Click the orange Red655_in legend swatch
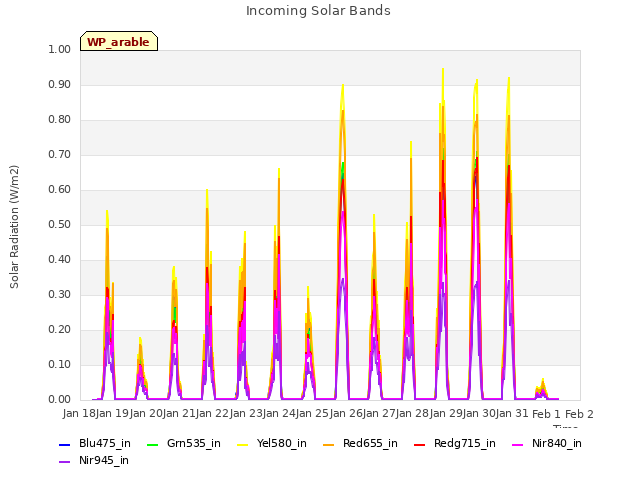The width and height of the screenshot is (640, 480). tap(329, 444)
